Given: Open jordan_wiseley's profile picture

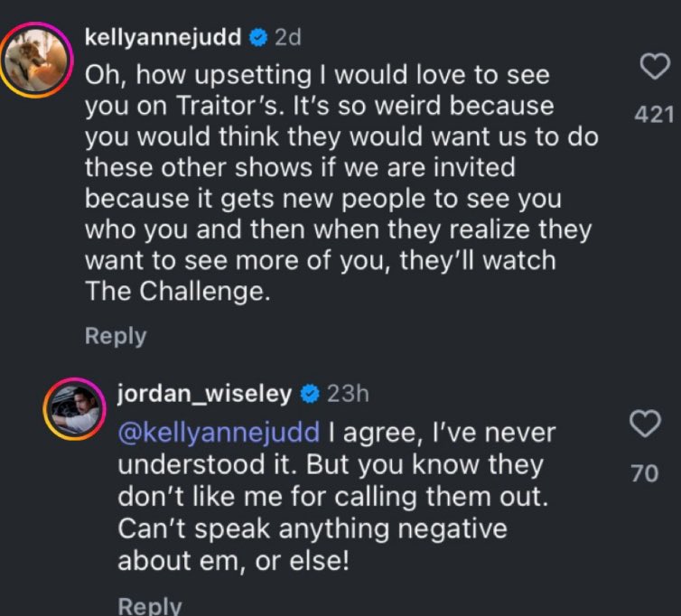Looking at the screenshot, I should click(x=75, y=410).
